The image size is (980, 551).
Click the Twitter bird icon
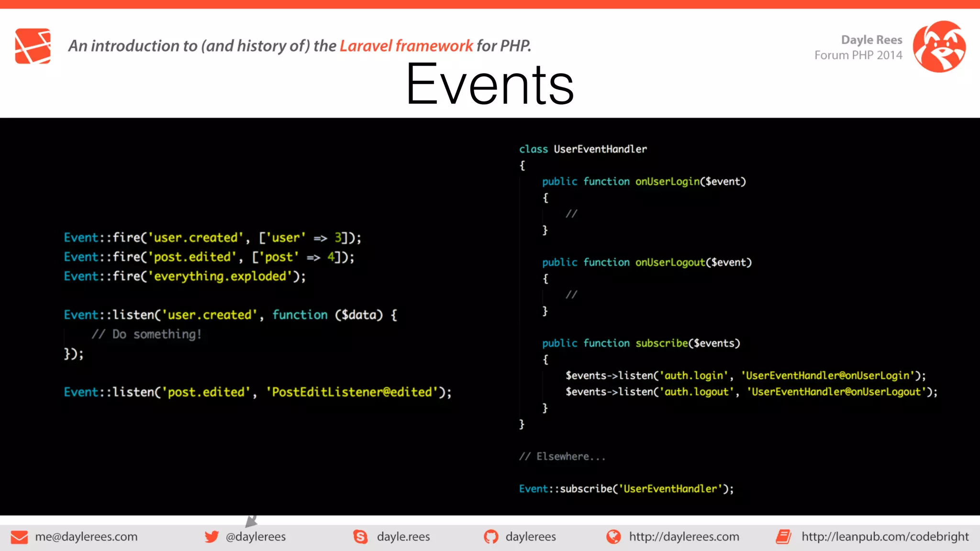[x=212, y=537]
